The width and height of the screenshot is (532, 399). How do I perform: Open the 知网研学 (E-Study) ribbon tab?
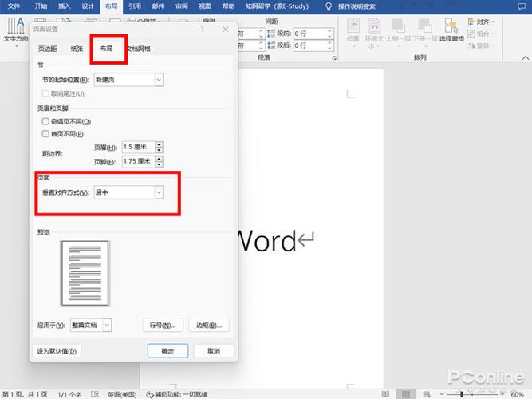(278, 6)
